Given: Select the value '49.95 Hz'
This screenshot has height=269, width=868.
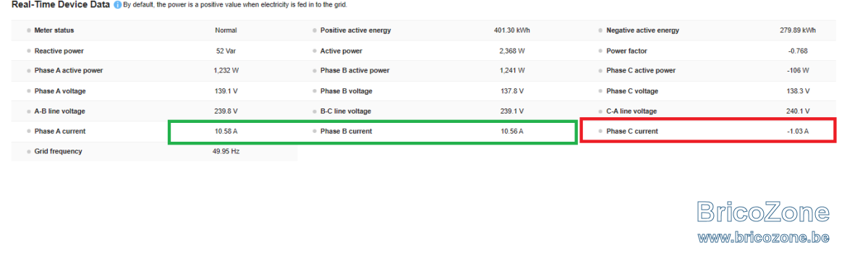Looking at the screenshot, I should click(x=226, y=152).
